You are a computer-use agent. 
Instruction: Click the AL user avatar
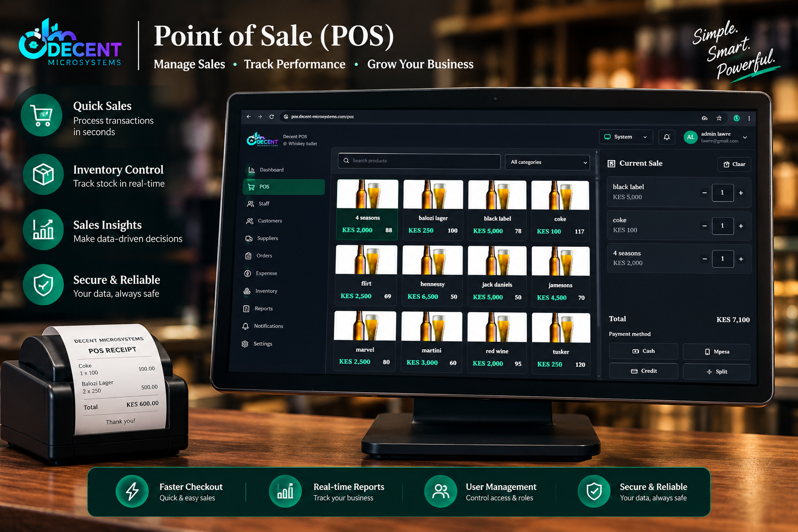coord(690,137)
